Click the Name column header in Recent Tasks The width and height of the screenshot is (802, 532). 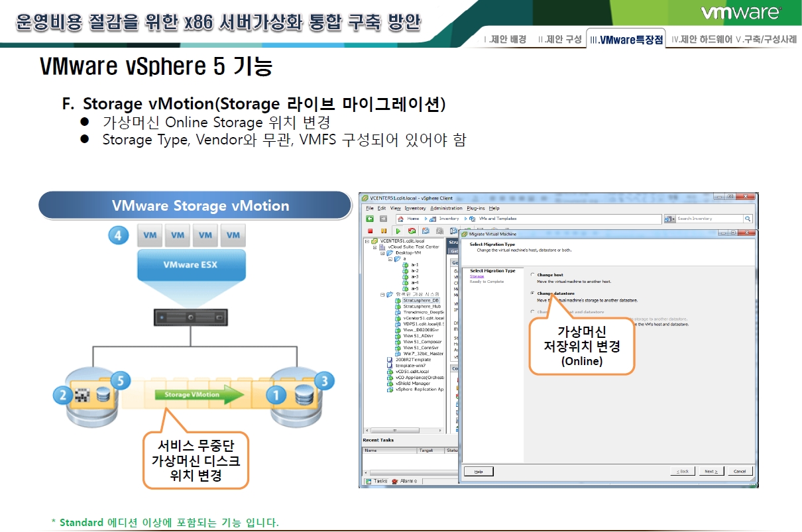point(390,451)
